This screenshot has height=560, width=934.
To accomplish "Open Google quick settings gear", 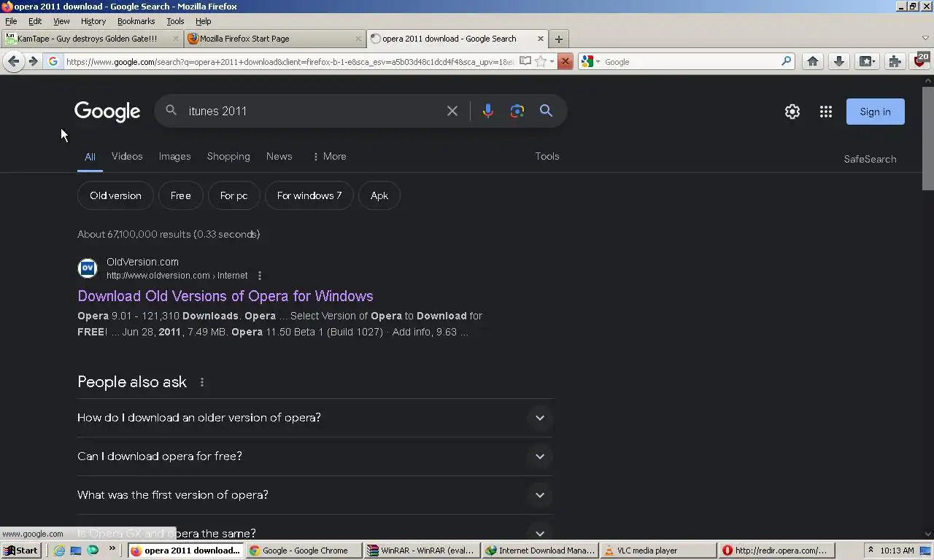I will point(792,112).
